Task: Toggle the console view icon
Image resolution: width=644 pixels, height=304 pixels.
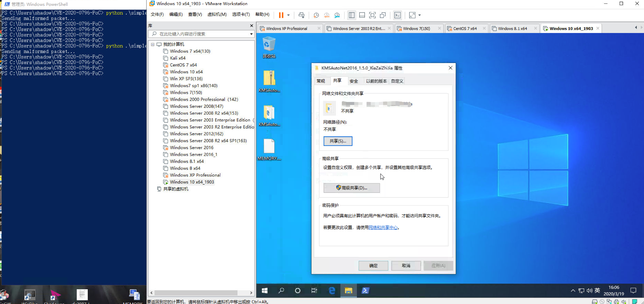Action: tap(397, 15)
